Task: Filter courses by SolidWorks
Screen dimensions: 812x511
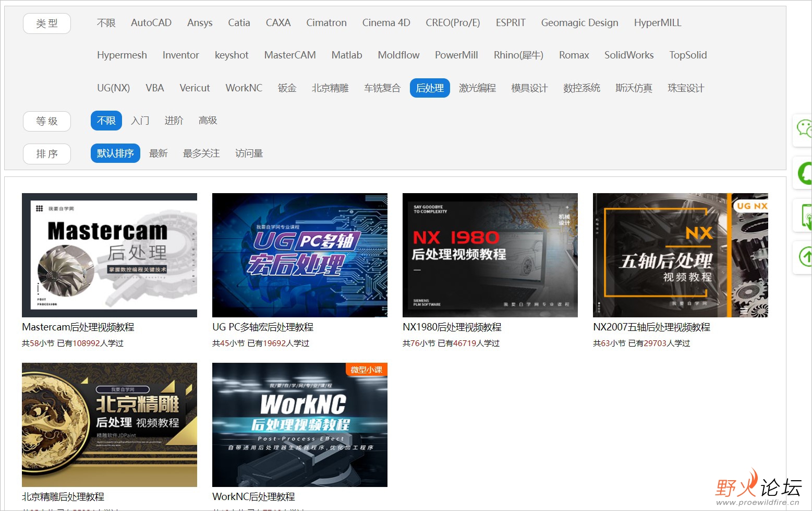Action: tap(629, 55)
